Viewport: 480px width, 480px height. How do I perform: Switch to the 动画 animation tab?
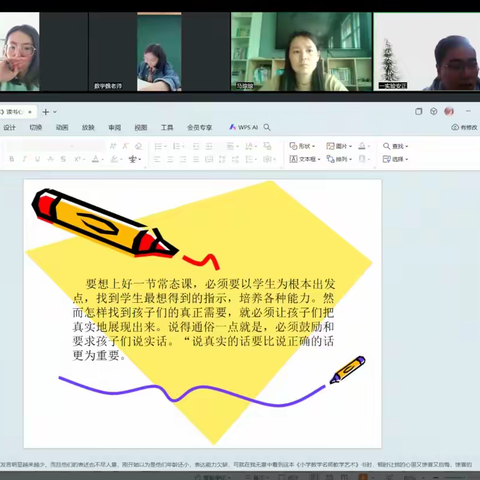pos(62,127)
